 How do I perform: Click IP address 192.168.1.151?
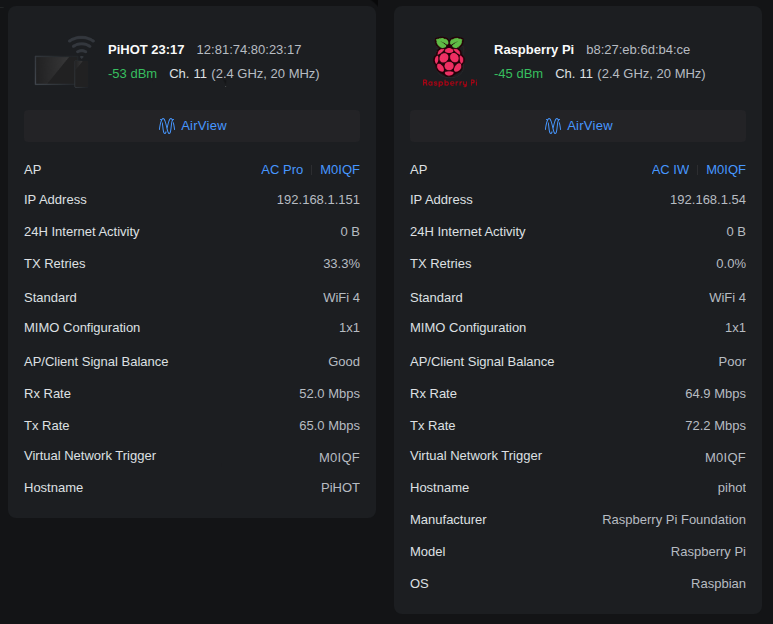pyautogui.click(x=318, y=200)
